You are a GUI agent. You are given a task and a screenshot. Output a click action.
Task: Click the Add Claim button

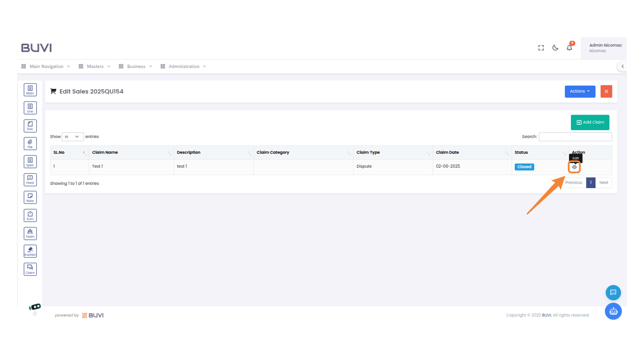point(590,122)
